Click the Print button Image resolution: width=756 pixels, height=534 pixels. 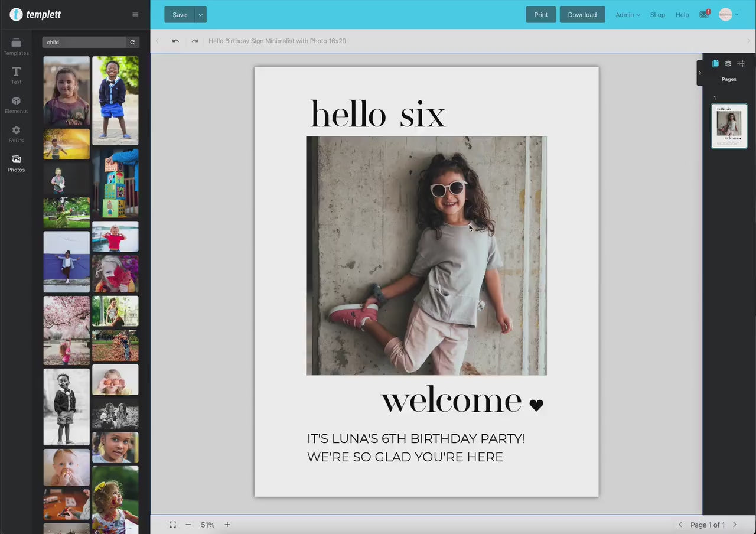pos(541,15)
